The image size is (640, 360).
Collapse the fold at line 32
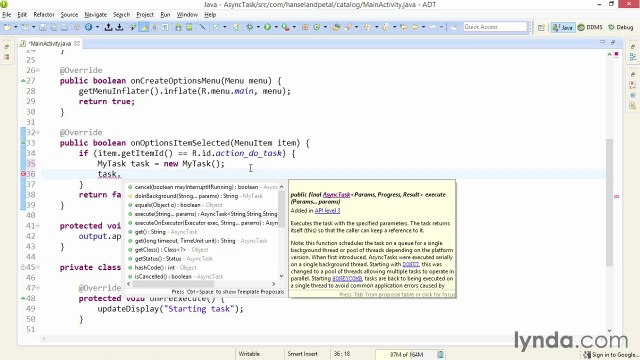point(38,132)
